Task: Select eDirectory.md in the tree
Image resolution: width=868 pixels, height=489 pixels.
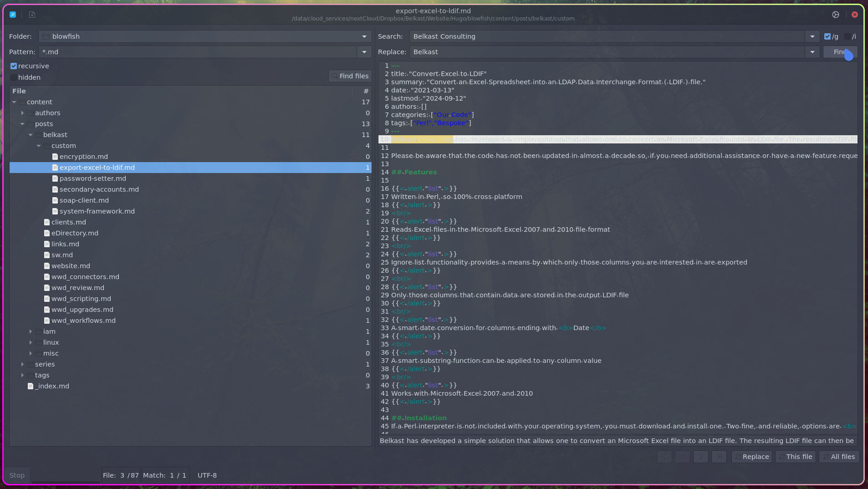Action: (x=190, y=233)
